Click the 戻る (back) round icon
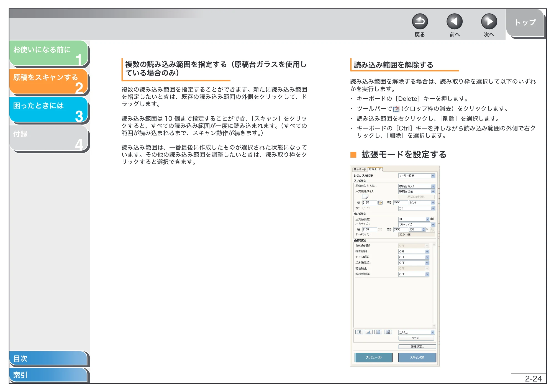The height and width of the screenshot is (392, 554). pos(420,22)
